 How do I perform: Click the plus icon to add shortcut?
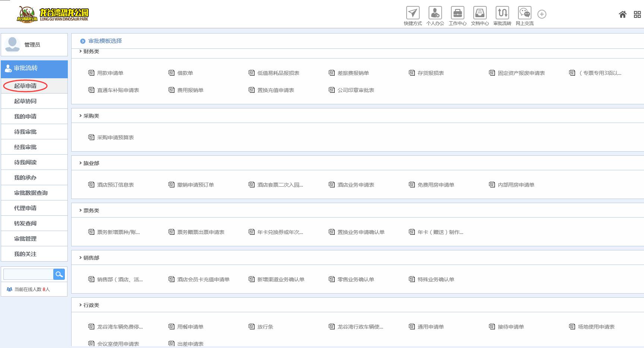coord(542,14)
